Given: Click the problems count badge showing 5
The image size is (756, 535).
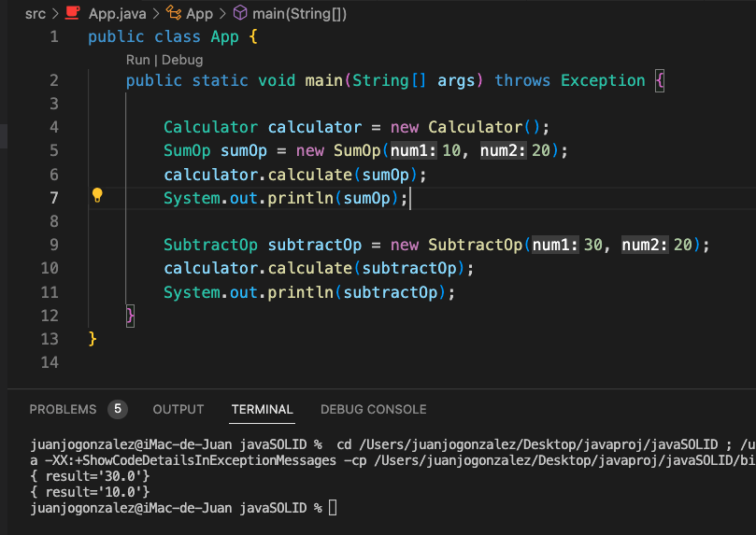Looking at the screenshot, I should (x=118, y=409).
